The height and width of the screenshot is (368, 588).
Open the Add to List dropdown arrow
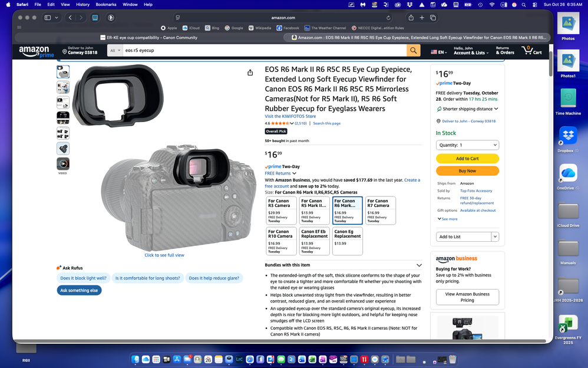tap(495, 236)
